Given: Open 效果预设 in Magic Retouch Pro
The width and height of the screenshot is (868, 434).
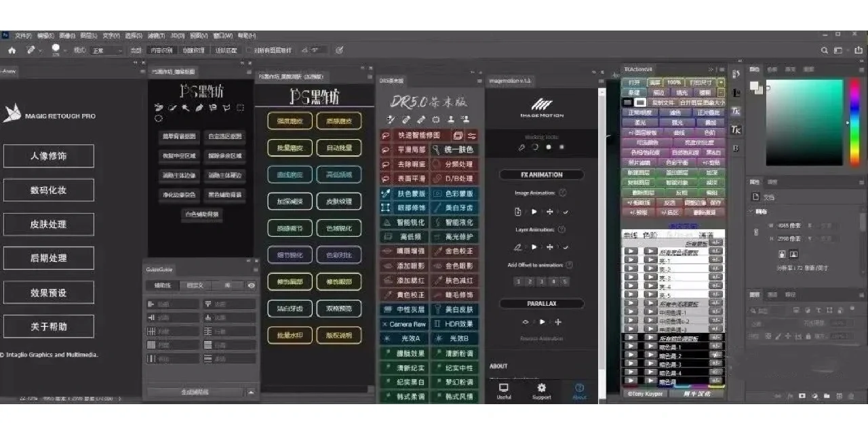Looking at the screenshot, I should (49, 292).
